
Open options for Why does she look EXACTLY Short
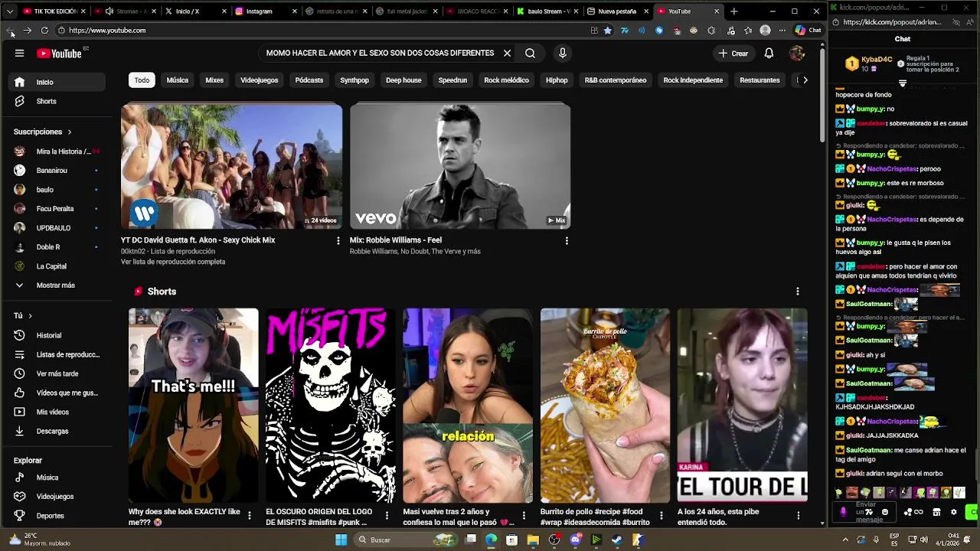point(249,516)
